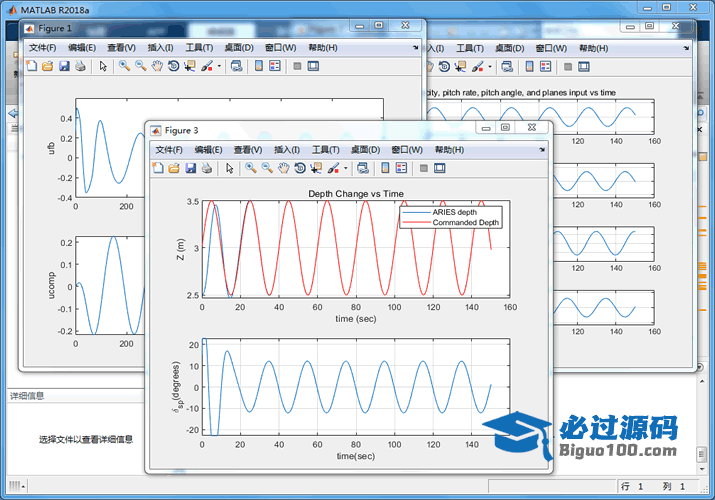Select Rotate 3D tool in Figure 3

300,168
